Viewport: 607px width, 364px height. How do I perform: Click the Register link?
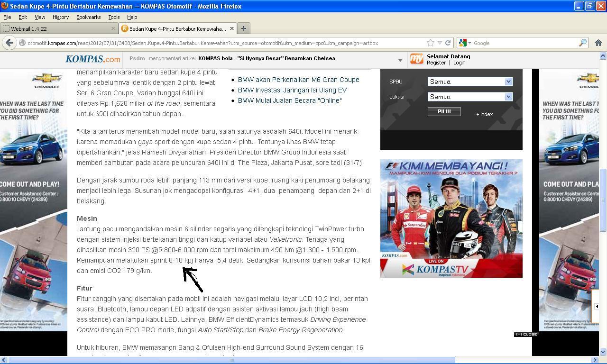436,63
